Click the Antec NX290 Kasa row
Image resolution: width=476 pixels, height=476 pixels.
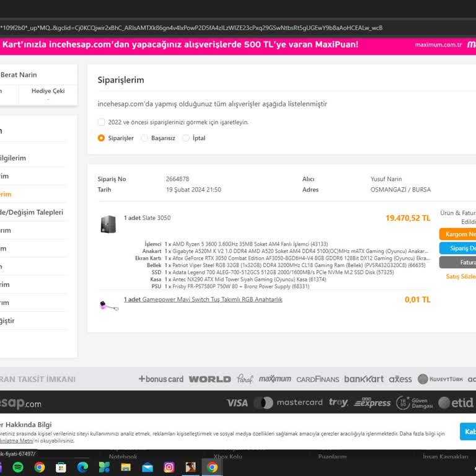click(238, 279)
